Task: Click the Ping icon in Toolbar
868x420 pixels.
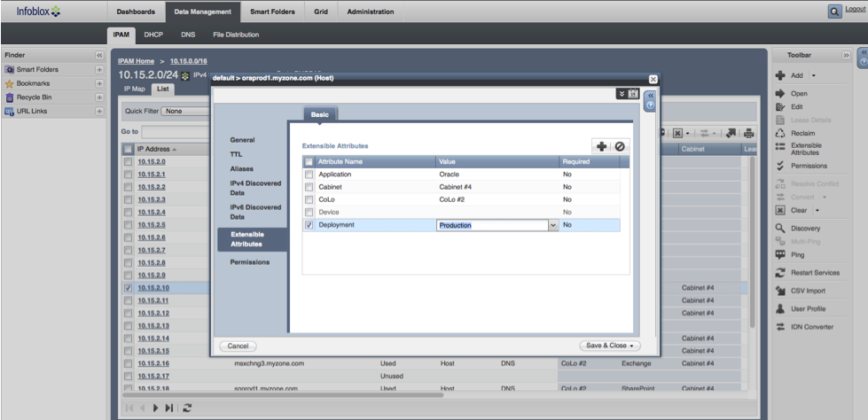Action: (x=780, y=254)
